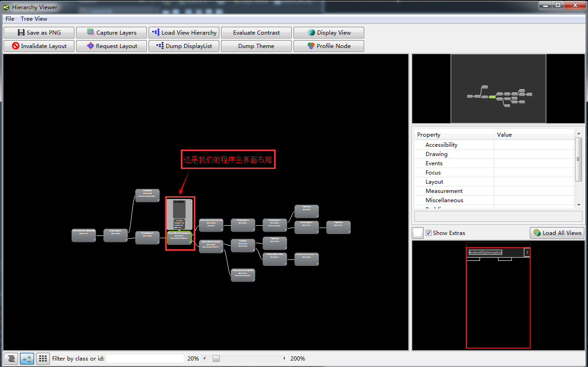Select the ActionMenuView node

(x=275, y=259)
